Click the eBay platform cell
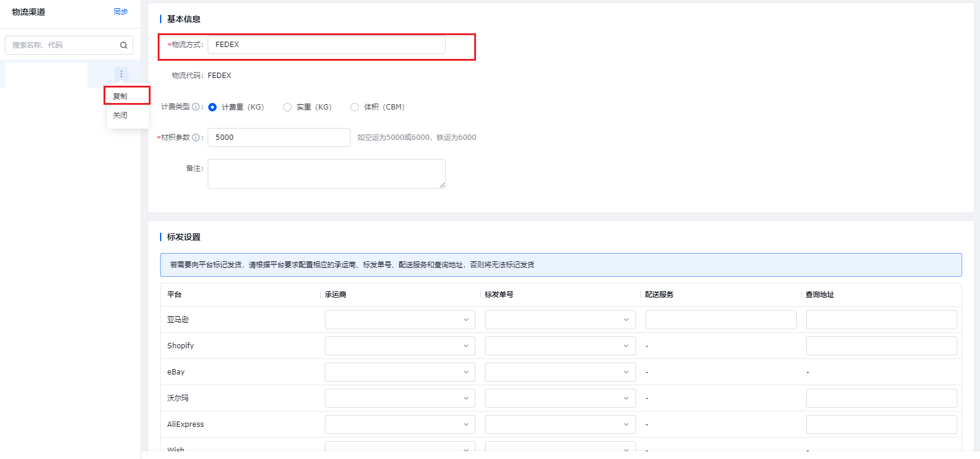 [176, 372]
